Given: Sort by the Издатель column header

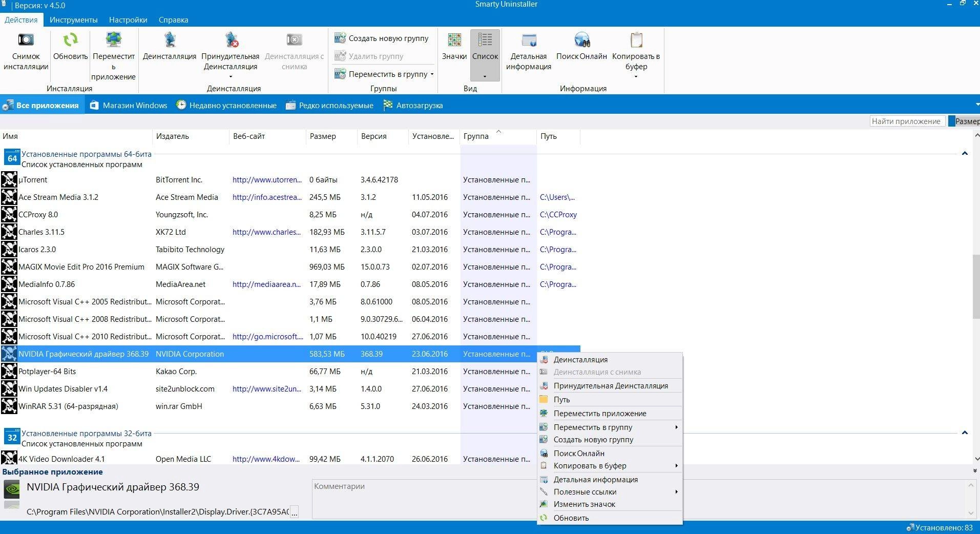Looking at the screenshot, I should click(x=191, y=136).
